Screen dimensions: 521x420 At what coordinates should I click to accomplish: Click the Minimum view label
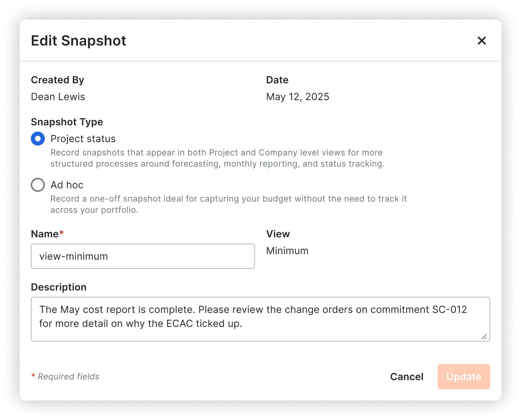[287, 251]
